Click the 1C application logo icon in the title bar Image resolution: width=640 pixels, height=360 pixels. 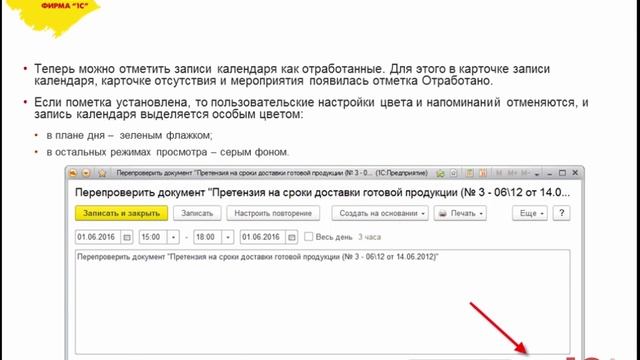pos(73,173)
